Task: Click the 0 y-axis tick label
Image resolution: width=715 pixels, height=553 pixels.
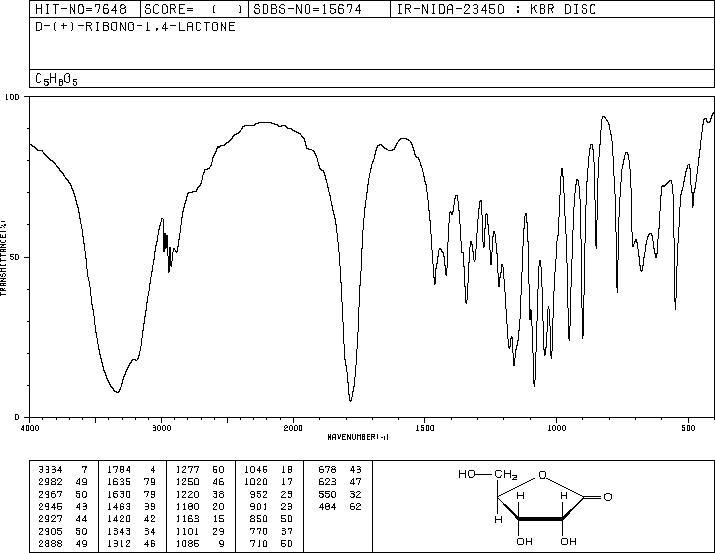Action: pyautogui.click(x=17, y=417)
